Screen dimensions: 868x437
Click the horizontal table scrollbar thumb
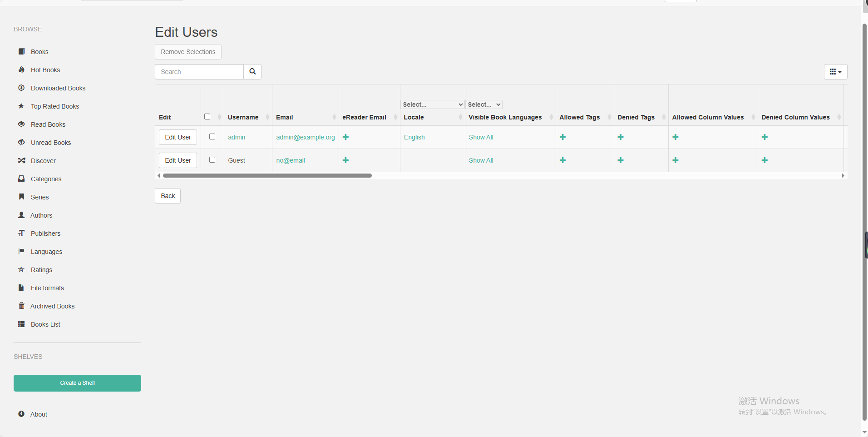[267, 175]
